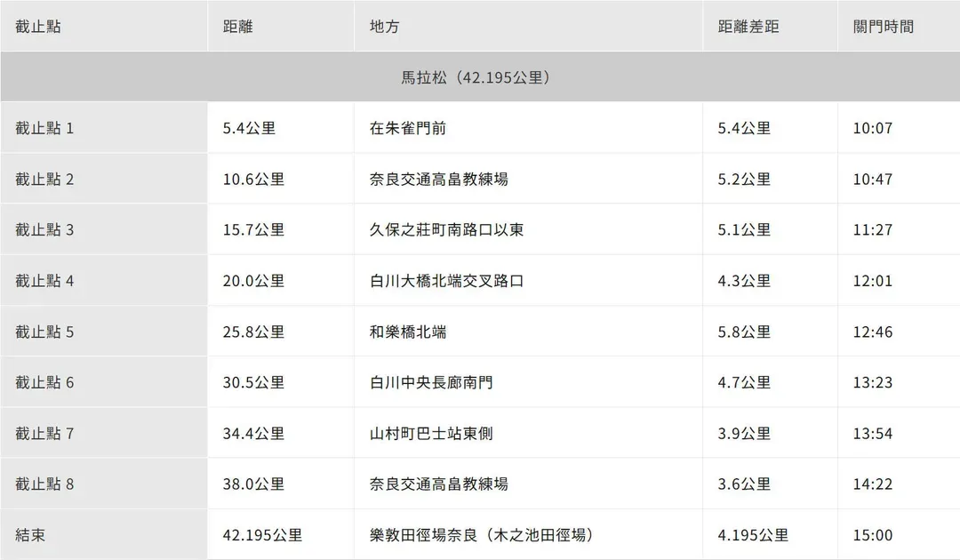Click the closing time 10:07
This screenshot has height=560, width=960.
click(x=873, y=128)
